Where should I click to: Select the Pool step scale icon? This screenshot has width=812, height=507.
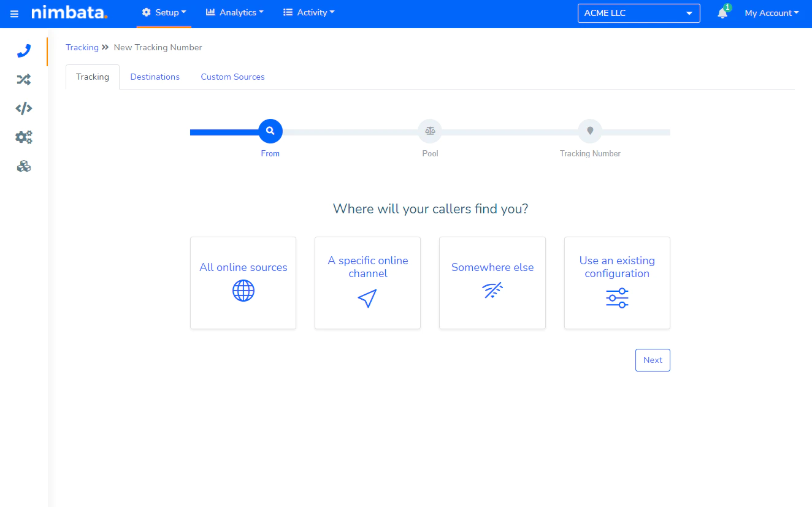point(430,131)
